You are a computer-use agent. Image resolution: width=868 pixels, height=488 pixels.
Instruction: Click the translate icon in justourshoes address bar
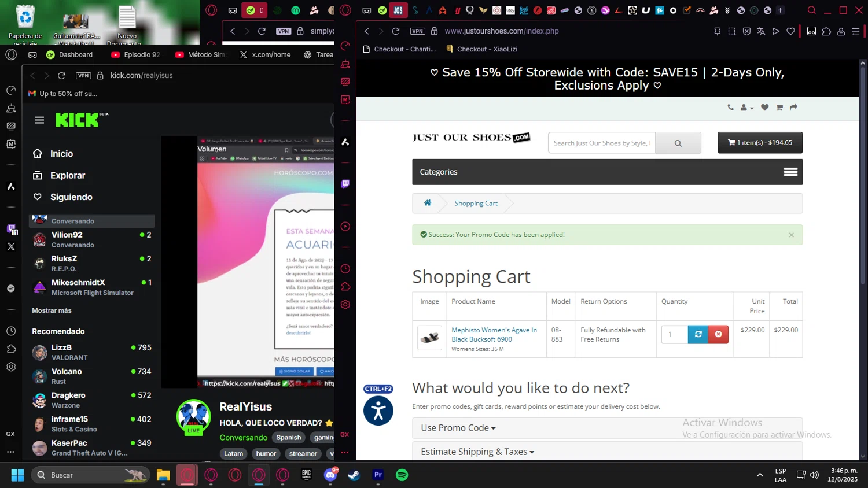coord(761,31)
